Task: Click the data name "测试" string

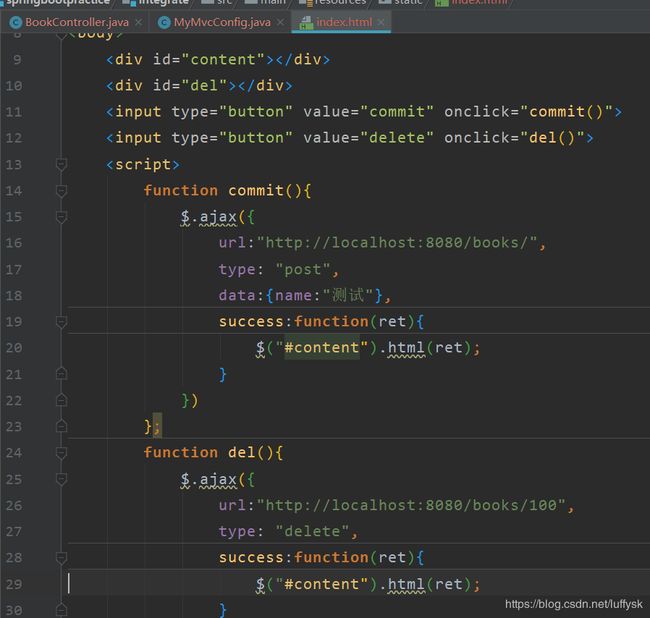Action: pyautogui.click(x=348, y=296)
